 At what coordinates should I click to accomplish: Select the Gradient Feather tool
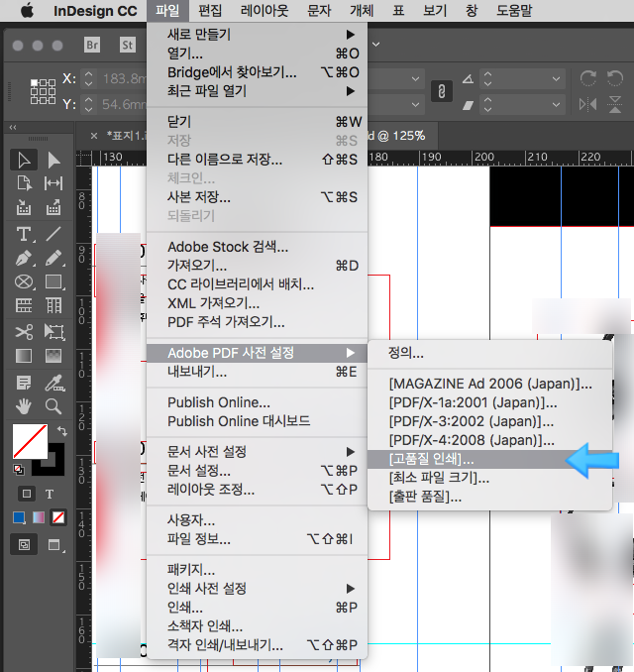click(x=53, y=356)
